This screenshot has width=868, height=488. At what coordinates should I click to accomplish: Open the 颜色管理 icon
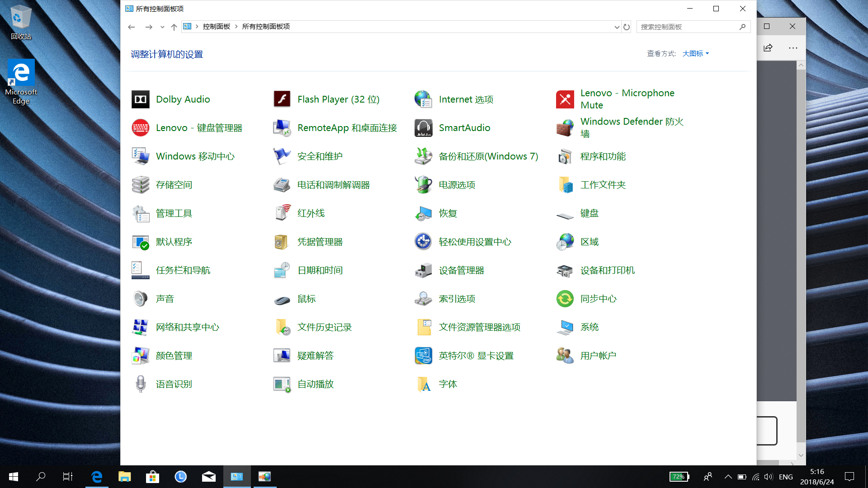(x=141, y=356)
